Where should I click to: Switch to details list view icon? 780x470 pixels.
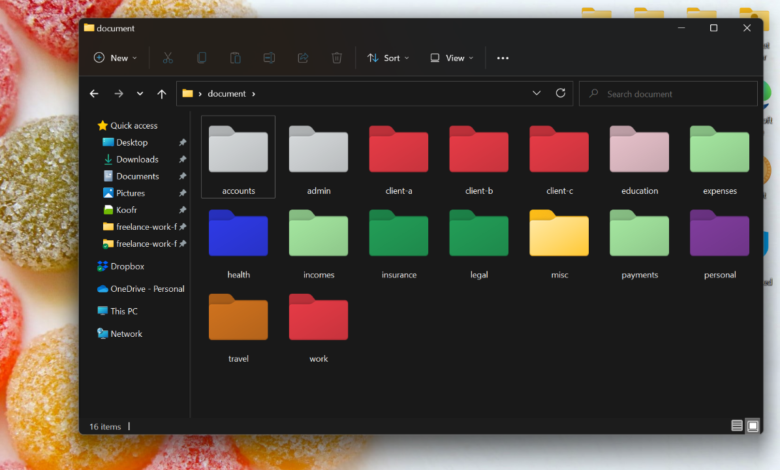point(737,425)
